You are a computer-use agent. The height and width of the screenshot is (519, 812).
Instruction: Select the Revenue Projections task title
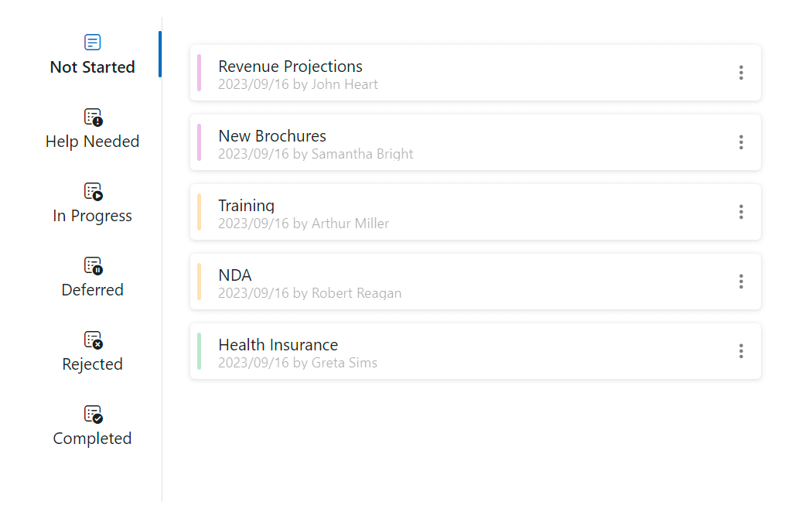click(x=290, y=67)
